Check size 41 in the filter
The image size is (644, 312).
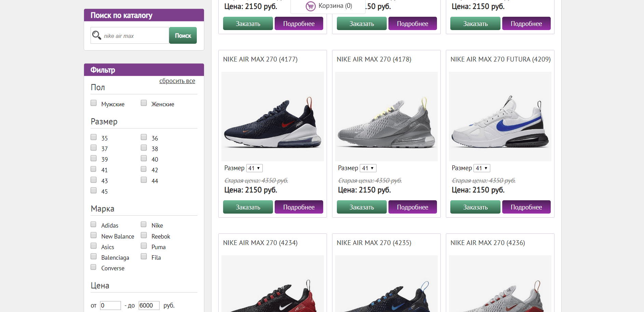point(93,169)
